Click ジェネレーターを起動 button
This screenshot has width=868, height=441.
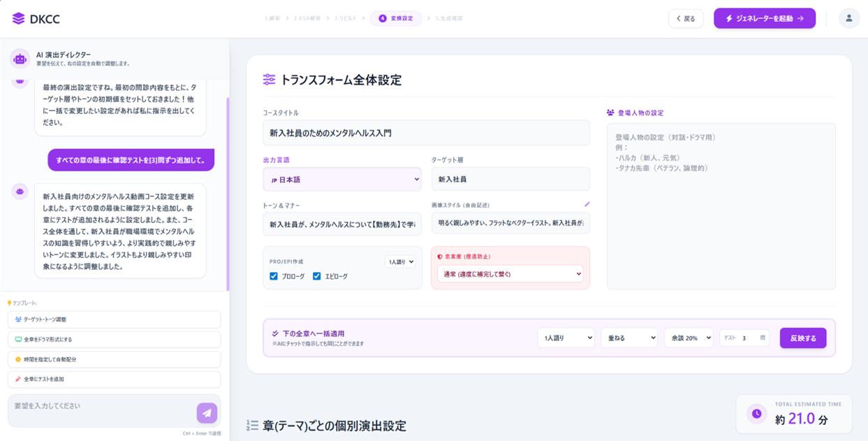pos(765,19)
